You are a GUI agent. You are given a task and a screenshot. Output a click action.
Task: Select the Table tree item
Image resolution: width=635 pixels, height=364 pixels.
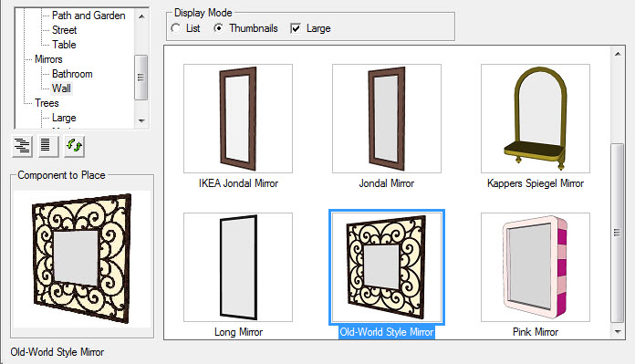64,45
